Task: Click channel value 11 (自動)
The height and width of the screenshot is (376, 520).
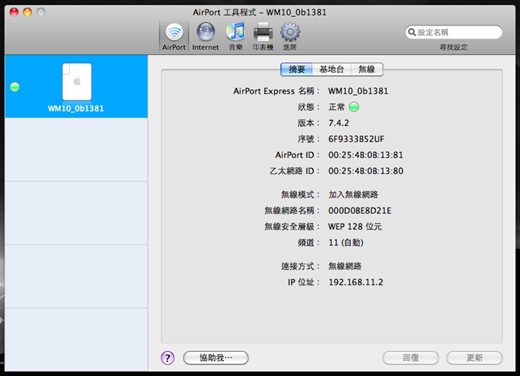Action: point(346,243)
